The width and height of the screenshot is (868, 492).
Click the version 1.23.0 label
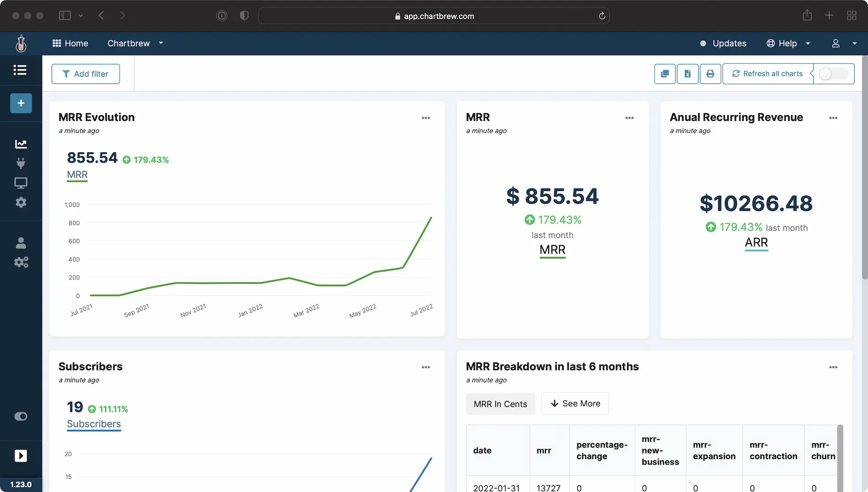pos(21,484)
